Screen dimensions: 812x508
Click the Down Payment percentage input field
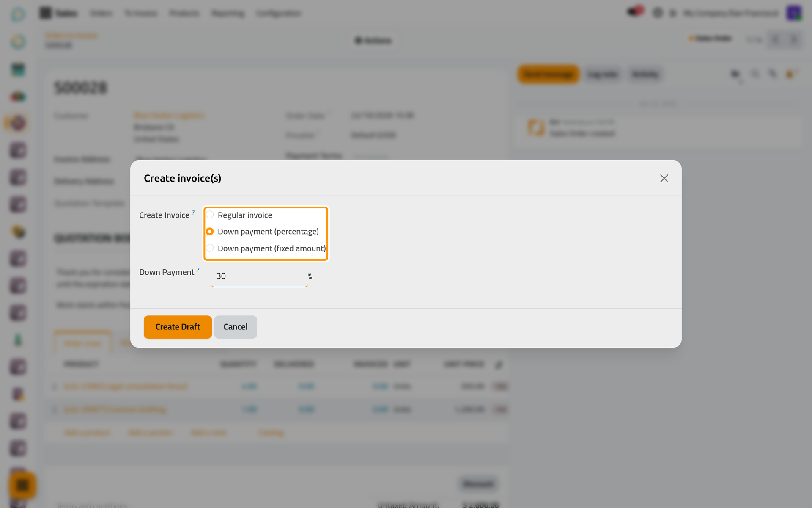tap(259, 276)
